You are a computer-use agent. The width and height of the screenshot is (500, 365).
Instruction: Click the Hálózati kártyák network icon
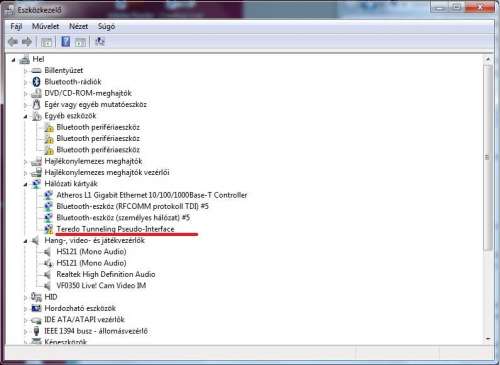pos(36,184)
